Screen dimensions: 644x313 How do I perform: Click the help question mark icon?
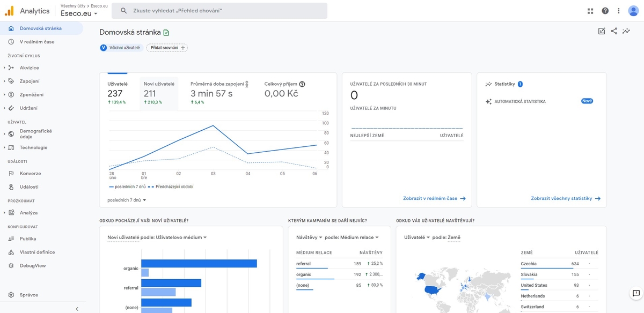(x=605, y=11)
